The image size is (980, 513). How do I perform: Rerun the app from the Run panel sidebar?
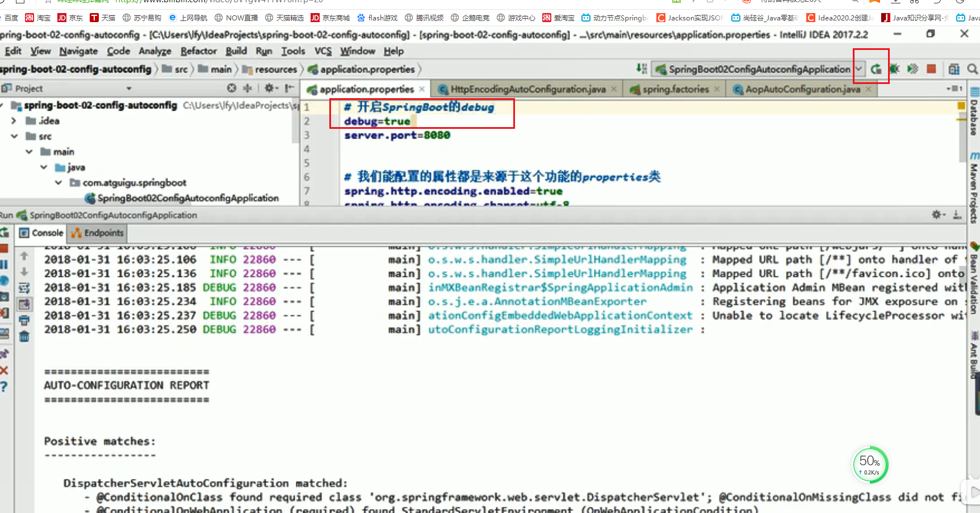coord(4,232)
